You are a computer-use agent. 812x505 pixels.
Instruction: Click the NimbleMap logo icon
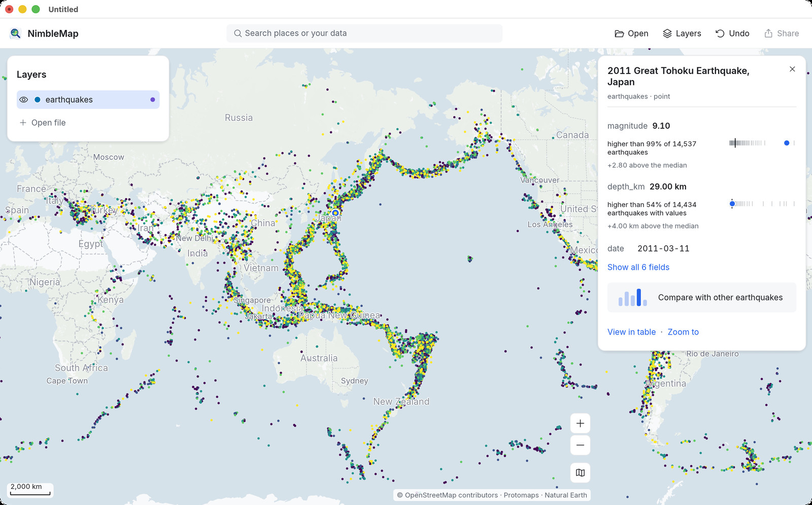point(16,33)
